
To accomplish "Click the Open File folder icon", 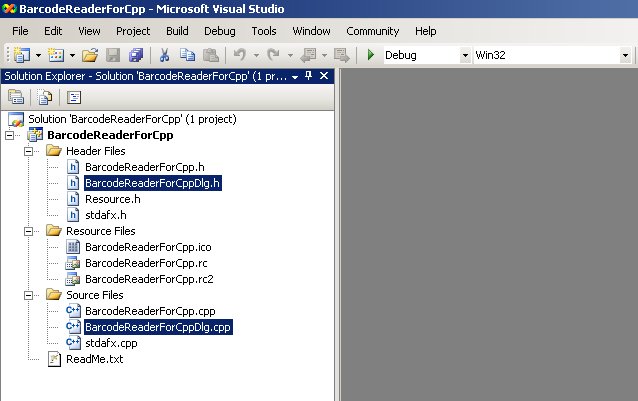I will coord(90,54).
